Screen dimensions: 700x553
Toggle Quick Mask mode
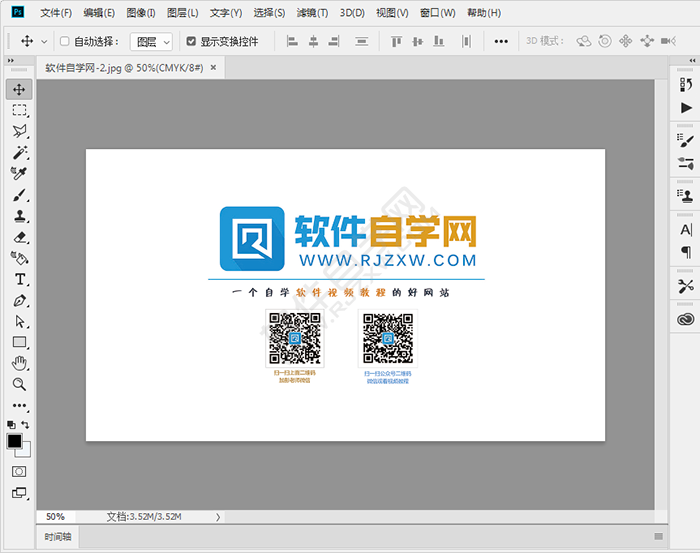(x=19, y=471)
